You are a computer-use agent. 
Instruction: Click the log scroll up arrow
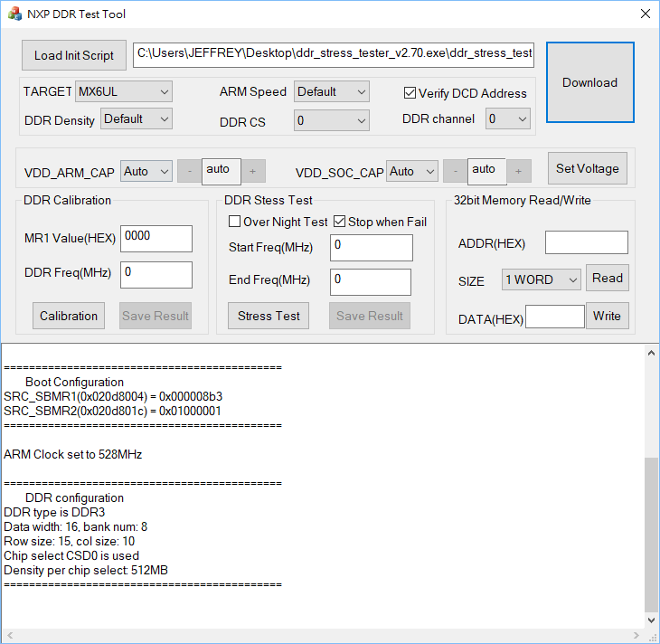(x=651, y=353)
